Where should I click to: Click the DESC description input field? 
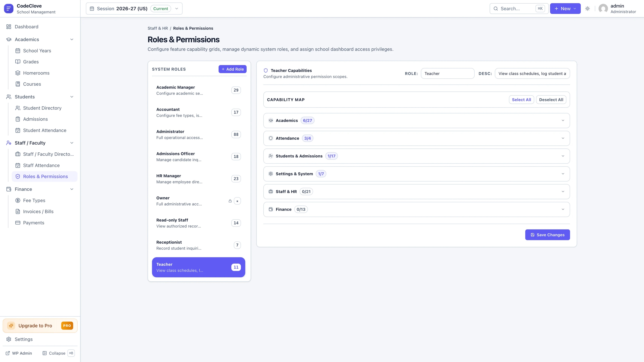click(532, 73)
